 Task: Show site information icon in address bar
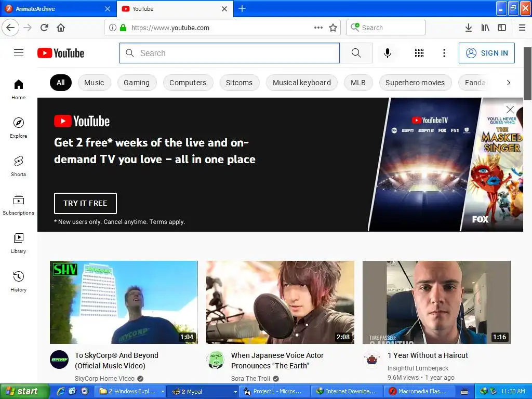(112, 28)
